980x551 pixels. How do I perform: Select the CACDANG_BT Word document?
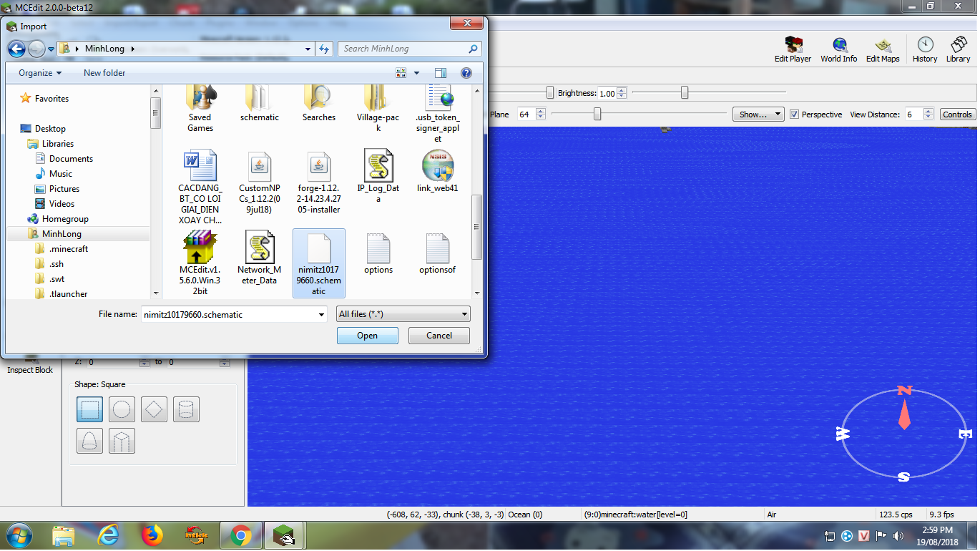[x=200, y=187]
